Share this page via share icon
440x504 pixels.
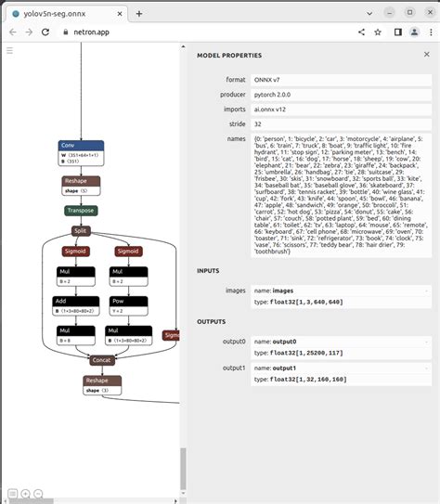362,32
